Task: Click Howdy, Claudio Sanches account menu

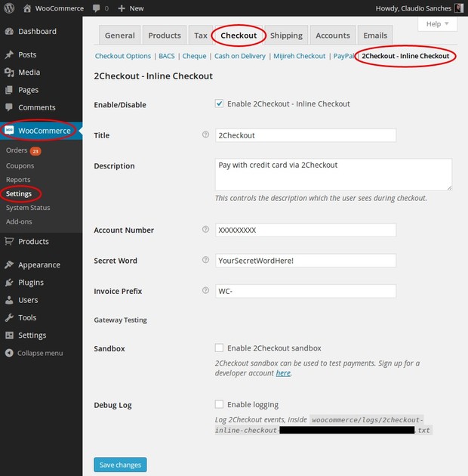Action: coord(419,8)
